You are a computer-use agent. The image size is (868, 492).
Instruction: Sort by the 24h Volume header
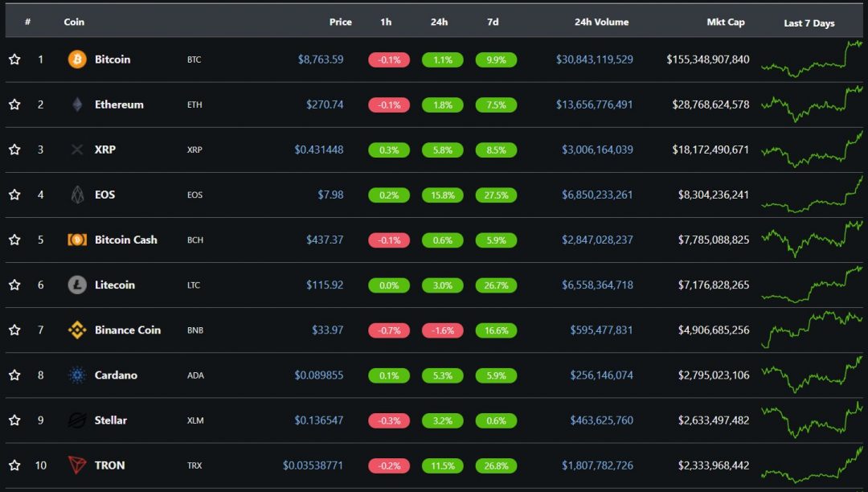pos(601,22)
